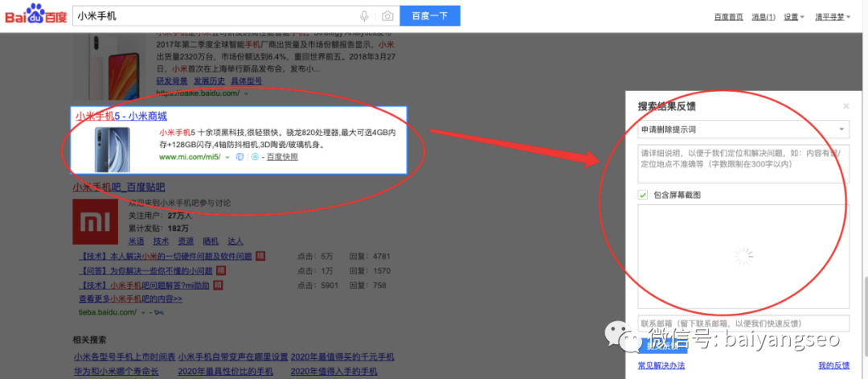868x379 pixels.
Task: Focus the detailed description text area
Action: (x=743, y=163)
